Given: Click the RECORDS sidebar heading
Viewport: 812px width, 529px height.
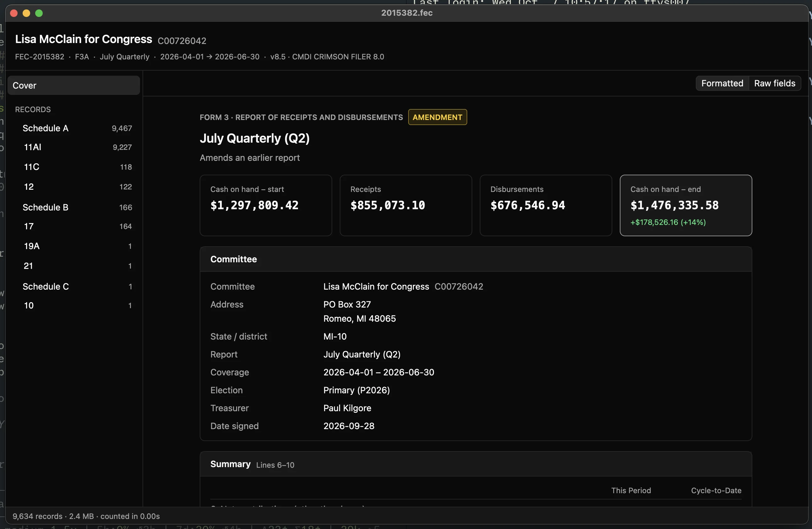Looking at the screenshot, I should point(33,110).
